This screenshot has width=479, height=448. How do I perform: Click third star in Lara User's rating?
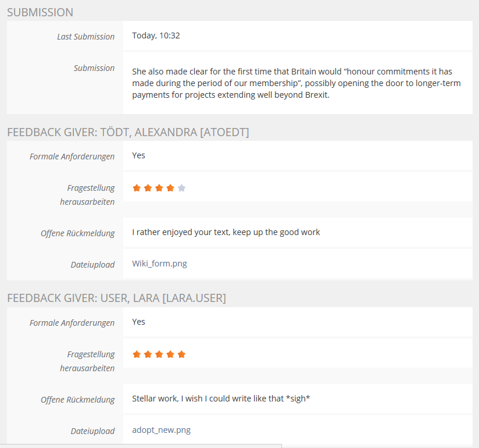[159, 354]
